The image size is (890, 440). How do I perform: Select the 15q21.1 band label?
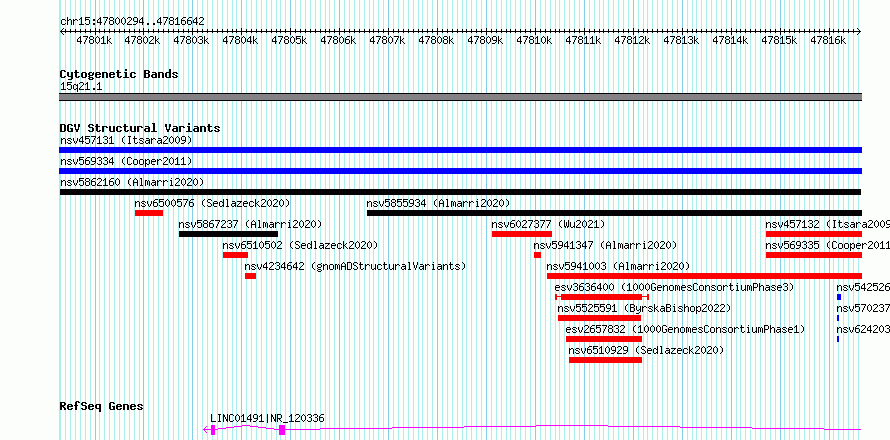tap(81, 87)
